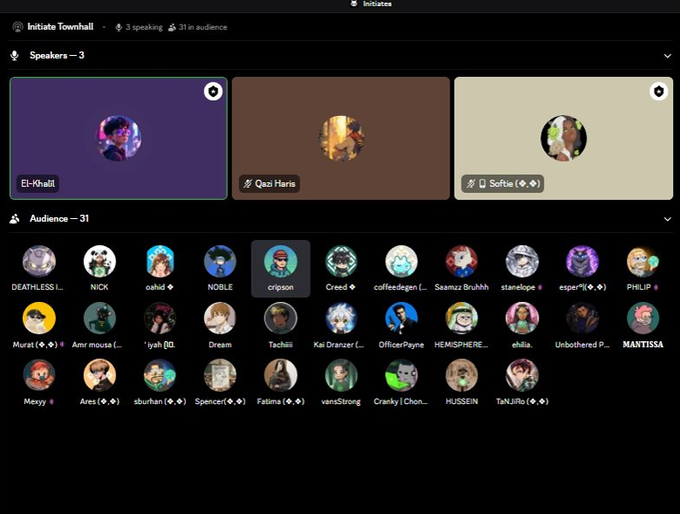The width and height of the screenshot is (680, 514).
Task: Select Unbothered P... audience avatar
Action: point(582,319)
